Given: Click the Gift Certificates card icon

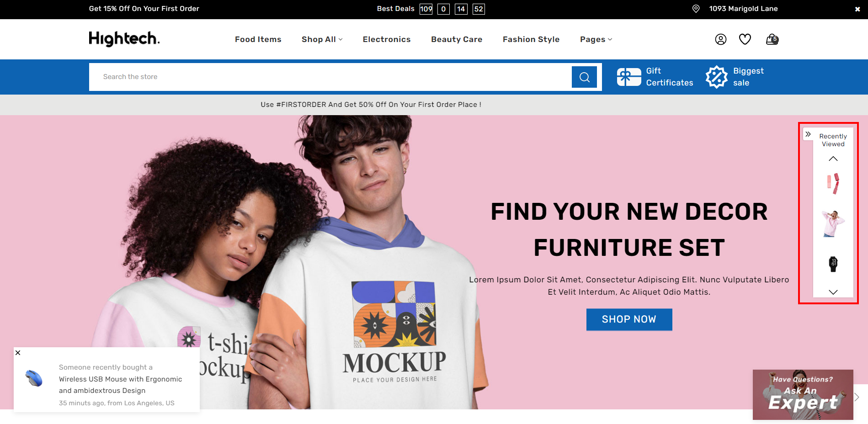Looking at the screenshot, I should (x=629, y=77).
